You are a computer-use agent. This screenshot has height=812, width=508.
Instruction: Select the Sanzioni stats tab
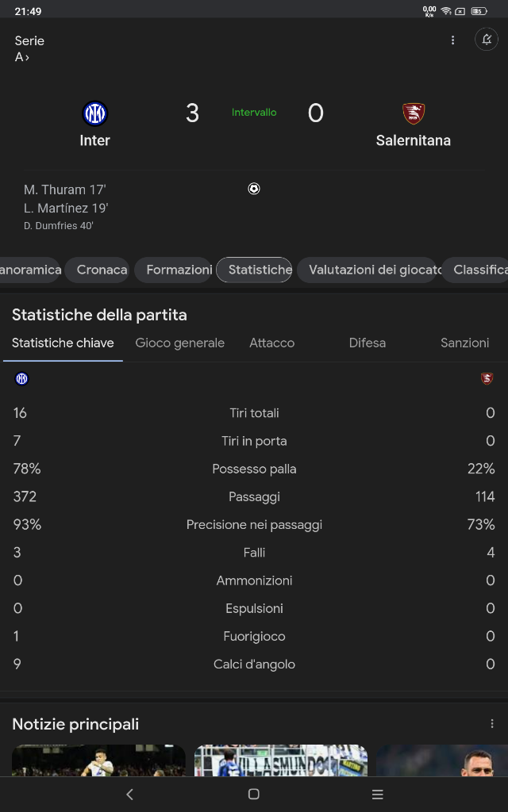tap(464, 343)
